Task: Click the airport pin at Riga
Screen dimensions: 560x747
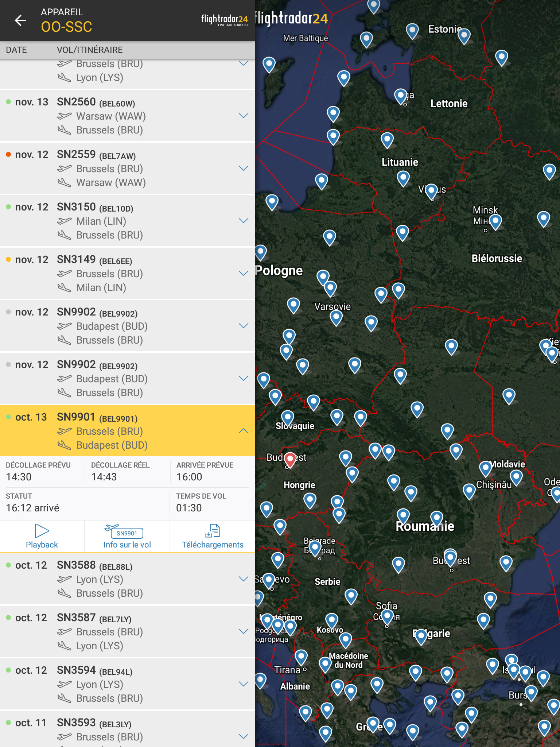Action: tap(401, 97)
